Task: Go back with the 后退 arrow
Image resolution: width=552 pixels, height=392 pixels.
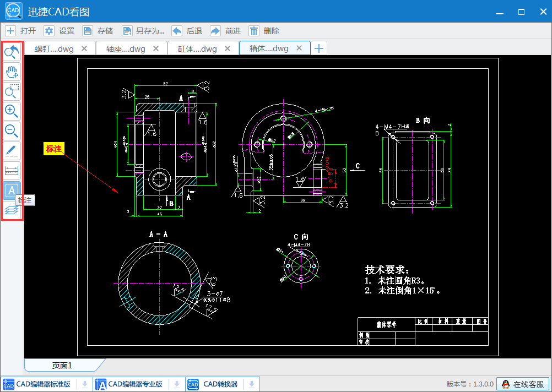Action: 177,31
